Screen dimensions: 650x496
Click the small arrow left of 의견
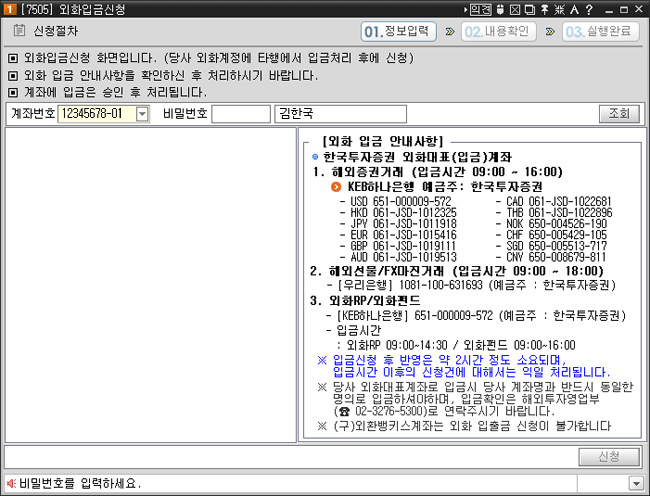[x=466, y=9]
